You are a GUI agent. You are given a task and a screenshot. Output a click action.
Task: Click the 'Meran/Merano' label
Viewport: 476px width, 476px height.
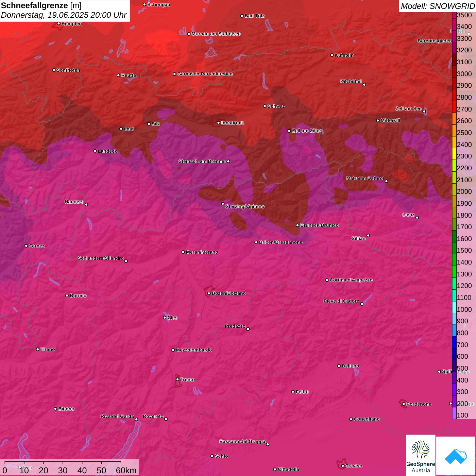point(202,252)
